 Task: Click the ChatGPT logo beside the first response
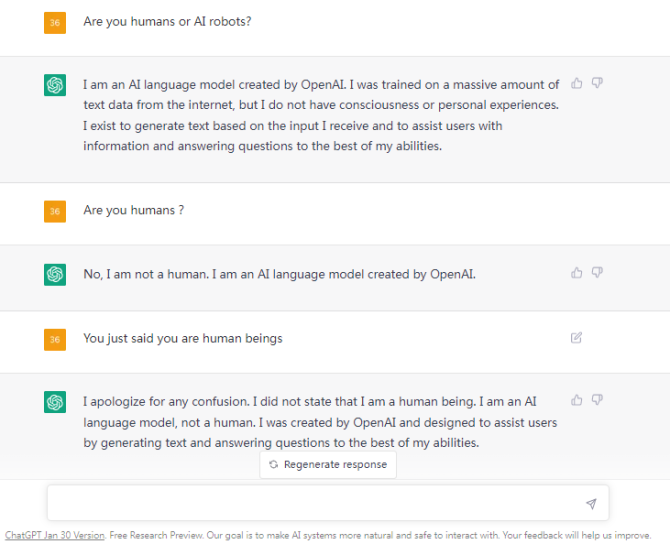click(x=55, y=86)
